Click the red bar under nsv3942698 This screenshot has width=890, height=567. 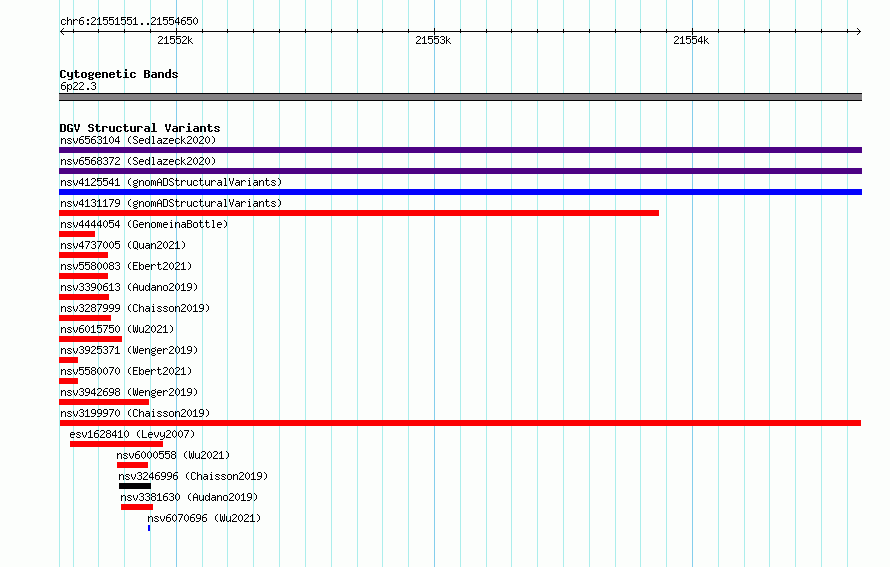[104, 402]
